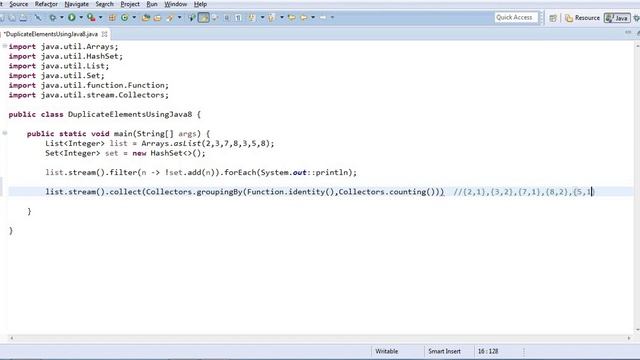This screenshot has height=360, width=640.
Task: Click the Smart Insert status entry
Action: point(444,351)
